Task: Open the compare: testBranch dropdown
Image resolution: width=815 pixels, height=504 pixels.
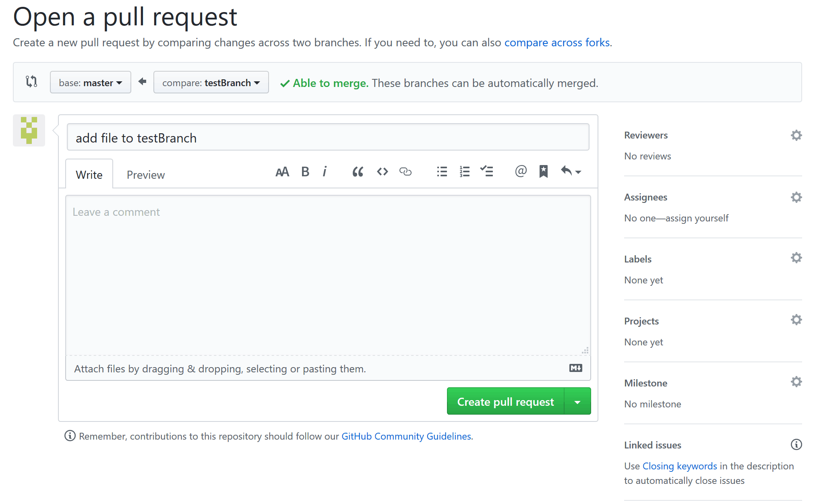Action: click(211, 82)
